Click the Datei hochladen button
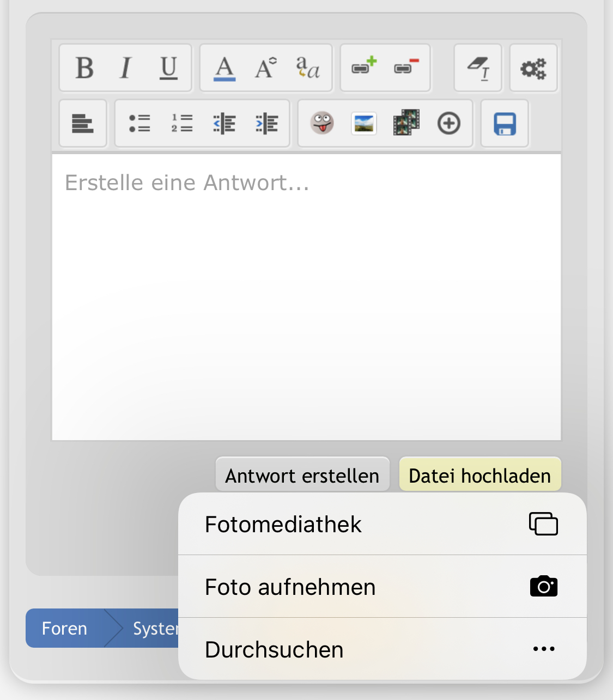Image resolution: width=613 pixels, height=700 pixels. [x=480, y=476]
